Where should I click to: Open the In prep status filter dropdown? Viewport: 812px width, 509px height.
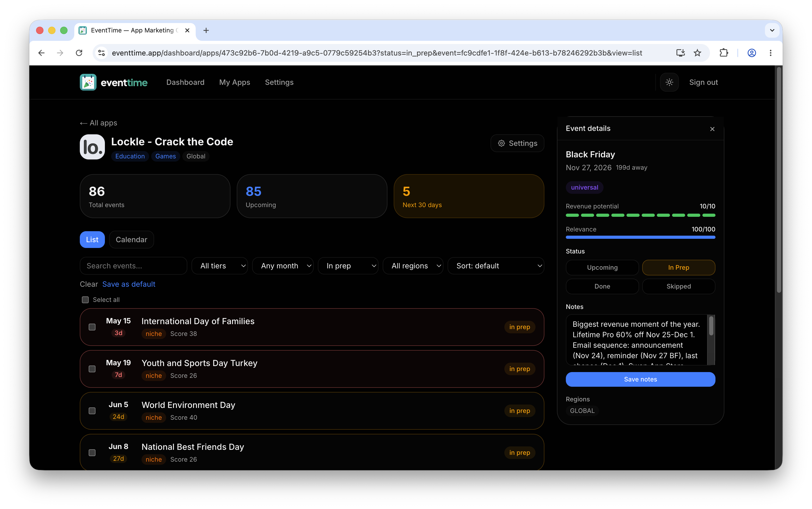(x=348, y=266)
